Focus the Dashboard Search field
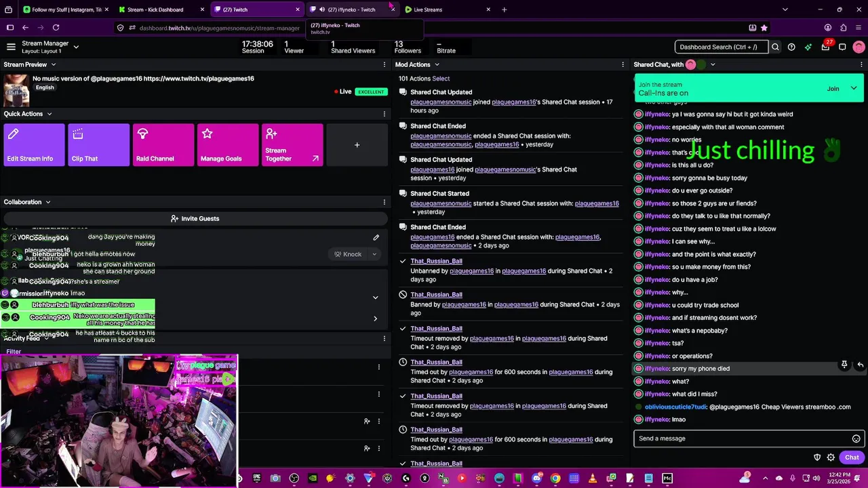The height and width of the screenshot is (488, 868). [x=722, y=47]
